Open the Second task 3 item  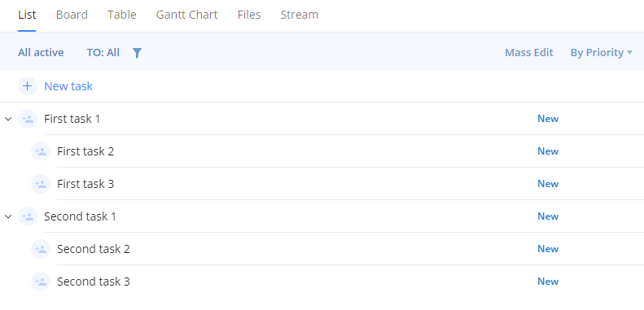[94, 282]
